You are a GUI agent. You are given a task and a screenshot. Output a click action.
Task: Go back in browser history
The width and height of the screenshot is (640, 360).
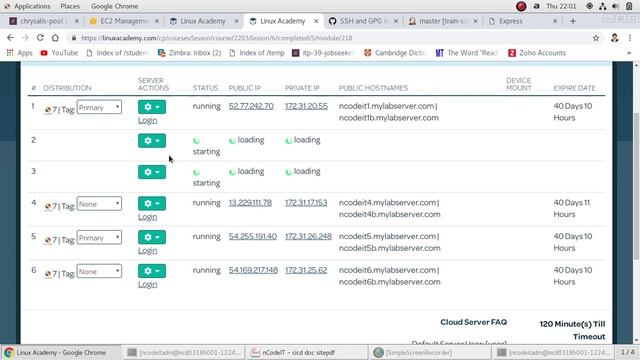[10, 38]
